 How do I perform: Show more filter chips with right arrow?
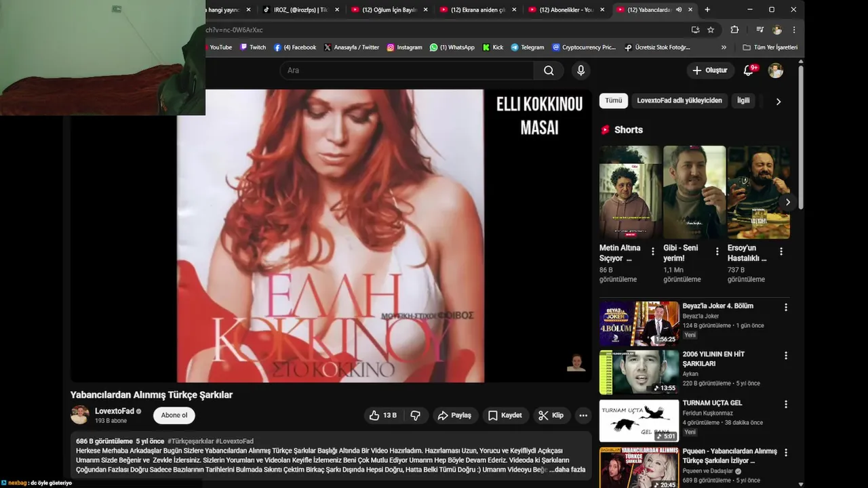[778, 101]
